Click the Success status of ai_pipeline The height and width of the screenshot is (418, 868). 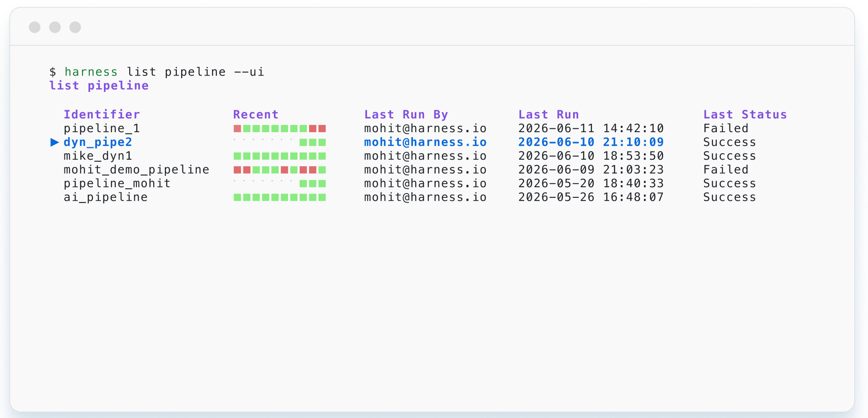tap(730, 197)
